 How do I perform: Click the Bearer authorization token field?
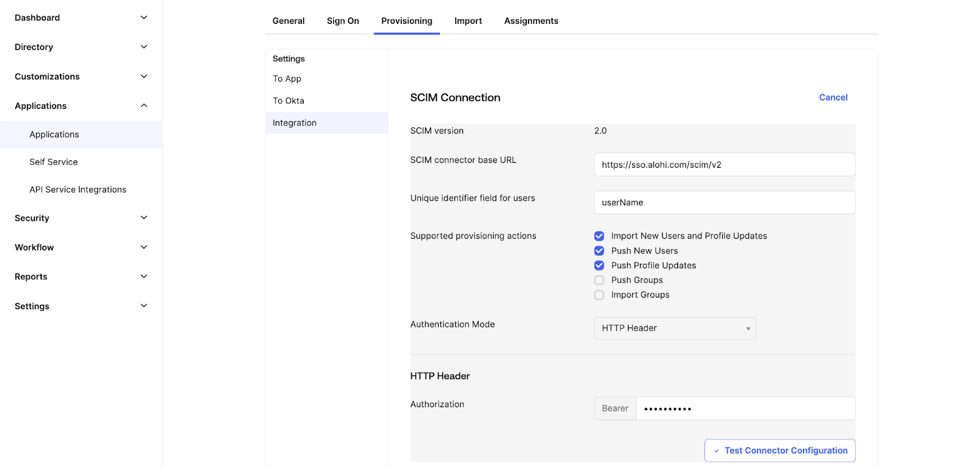click(745, 408)
